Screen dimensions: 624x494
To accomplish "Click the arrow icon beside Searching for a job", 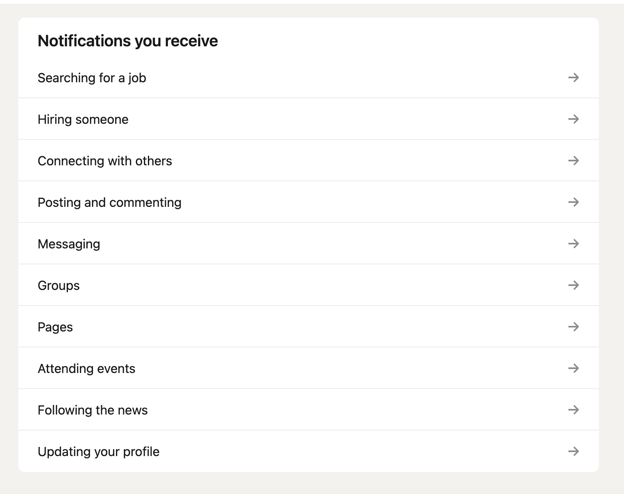I will [x=573, y=78].
